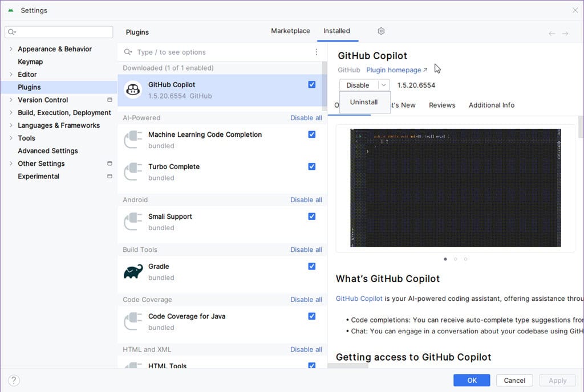Click the description pane horizontal scrollbar
Viewport: 584px width, 392px height.
[x=348, y=366]
